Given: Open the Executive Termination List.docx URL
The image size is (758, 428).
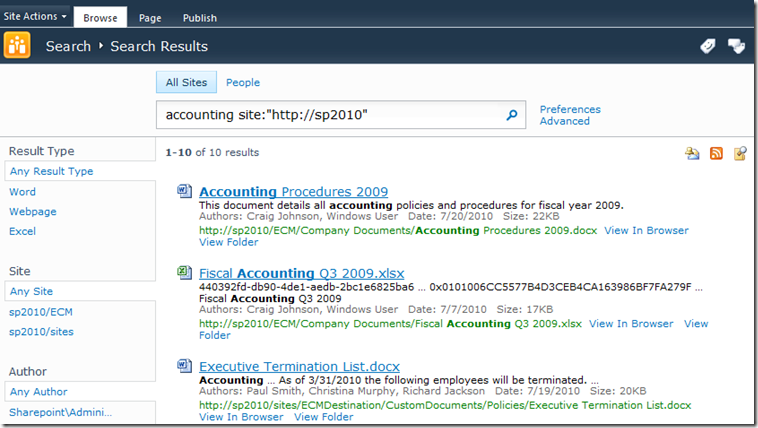Looking at the screenshot, I should point(445,405).
